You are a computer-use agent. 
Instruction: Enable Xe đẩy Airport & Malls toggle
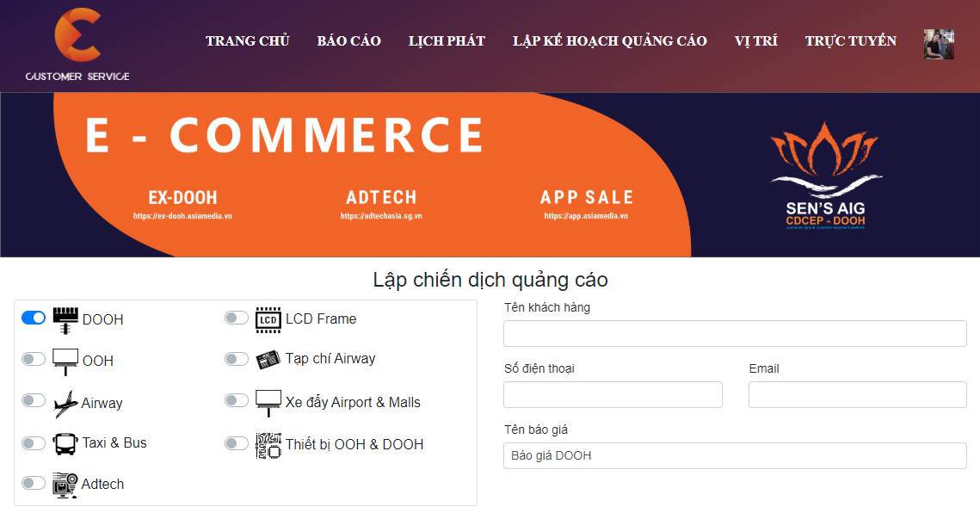237,400
